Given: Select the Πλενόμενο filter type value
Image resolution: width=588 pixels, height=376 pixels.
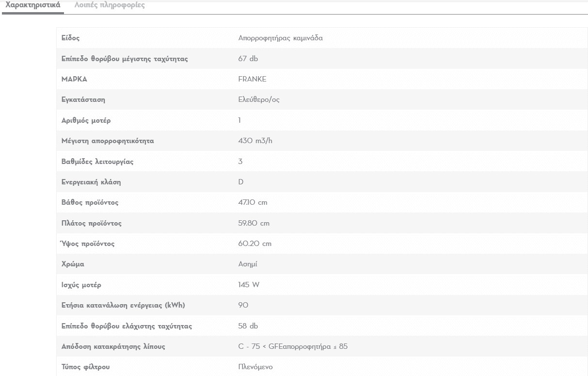Looking at the screenshot, I should [x=255, y=367].
